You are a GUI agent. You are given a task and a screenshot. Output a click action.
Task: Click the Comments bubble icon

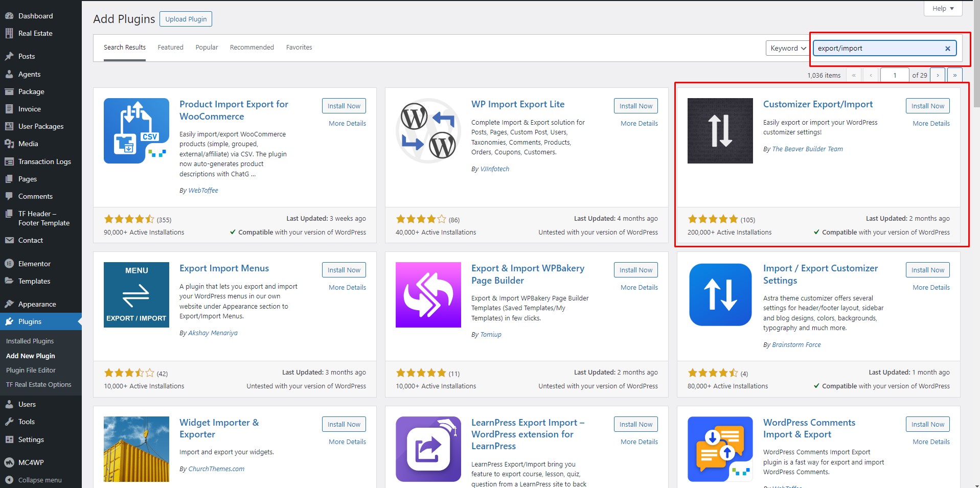pyautogui.click(x=9, y=196)
